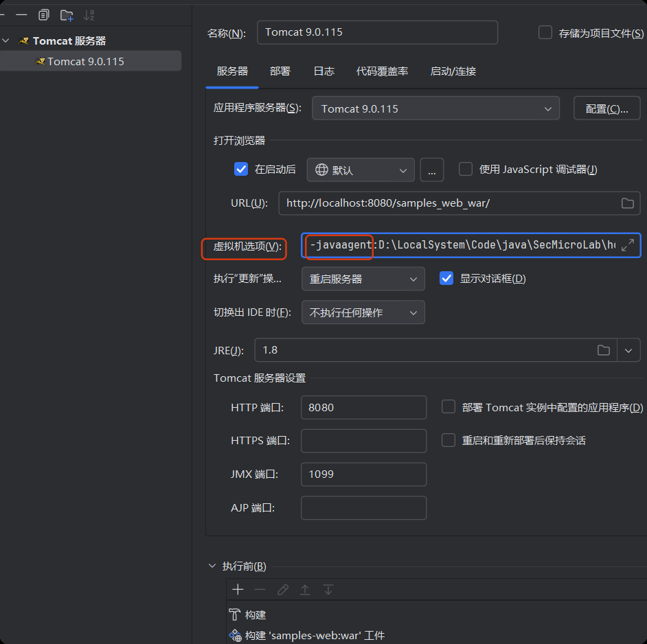
Task: Open the 启动/连接 tab
Action: 453,71
